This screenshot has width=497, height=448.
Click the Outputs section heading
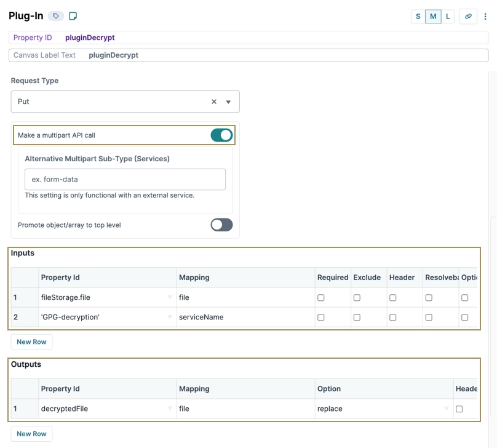click(x=26, y=364)
